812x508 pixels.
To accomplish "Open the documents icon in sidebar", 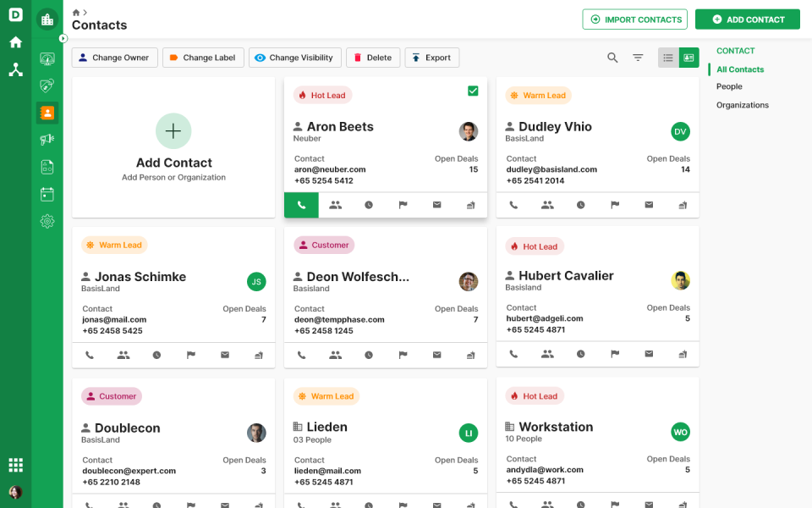I will coord(47,167).
